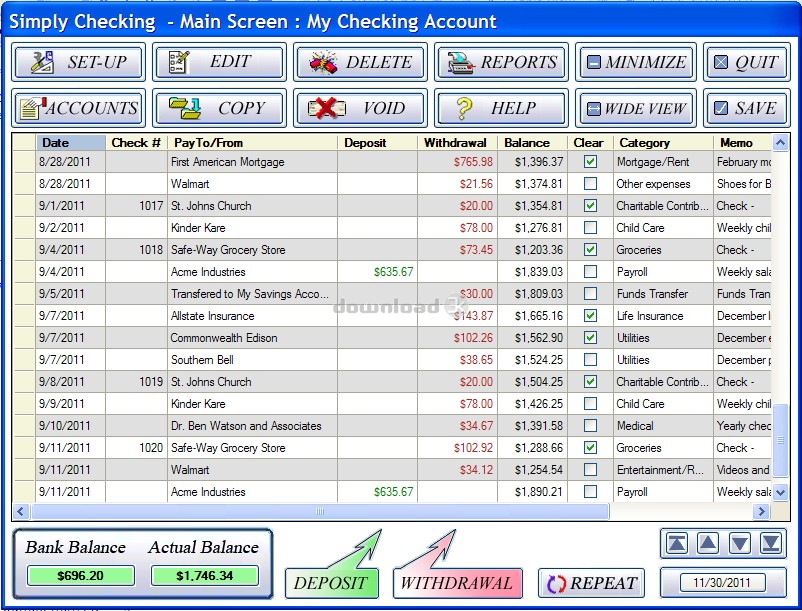Screen dimensions: 802x611
Task: Click the Check # column header
Action: point(136,143)
